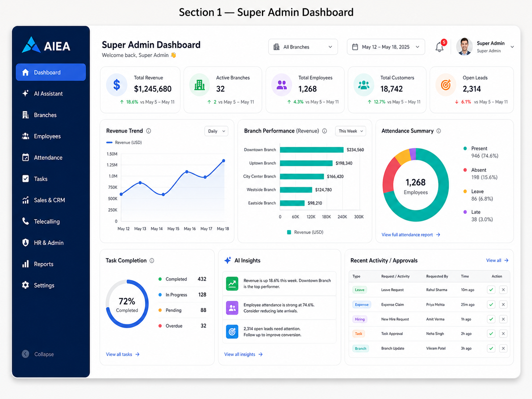
Task: Expand the Super Admin account menu chevron
Action: pos(512,47)
